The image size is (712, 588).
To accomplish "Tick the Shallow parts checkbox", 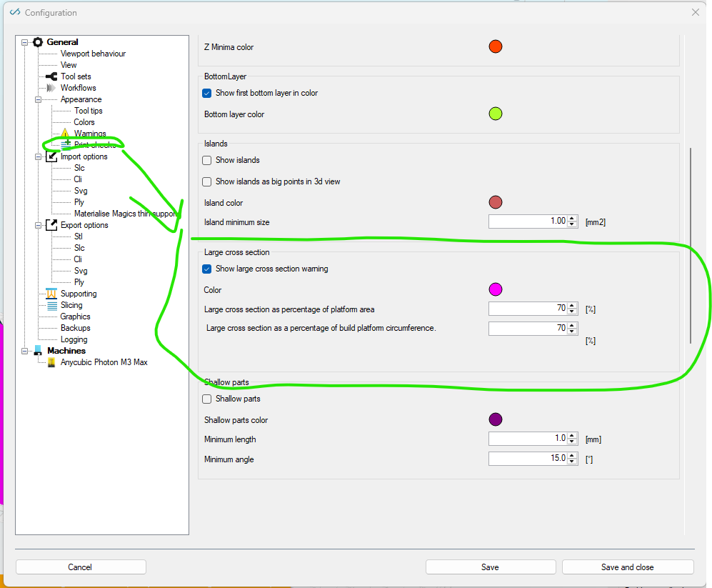I will point(207,399).
